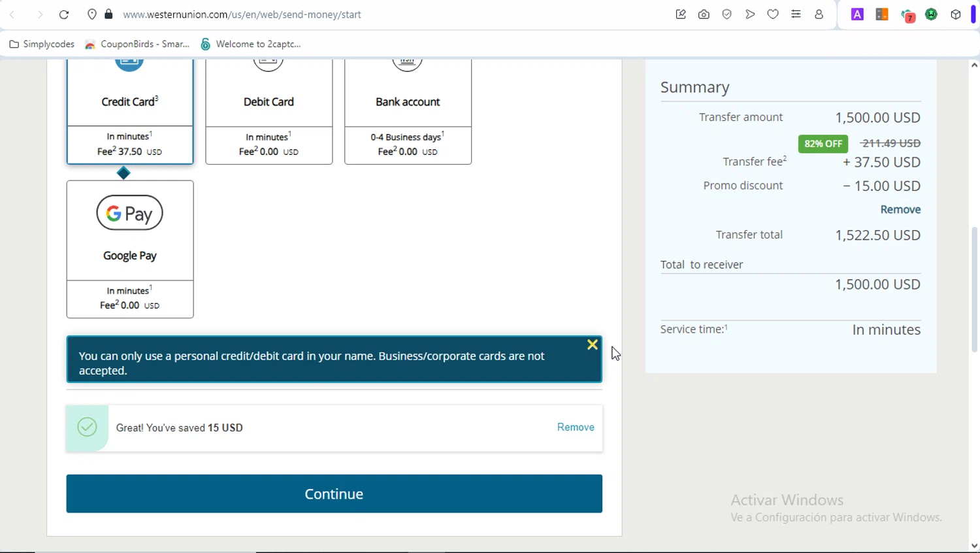Image resolution: width=980 pixels, height=553 pixels.
Task: Remove promo discount in Summary
Action: [x=900, y=210]
